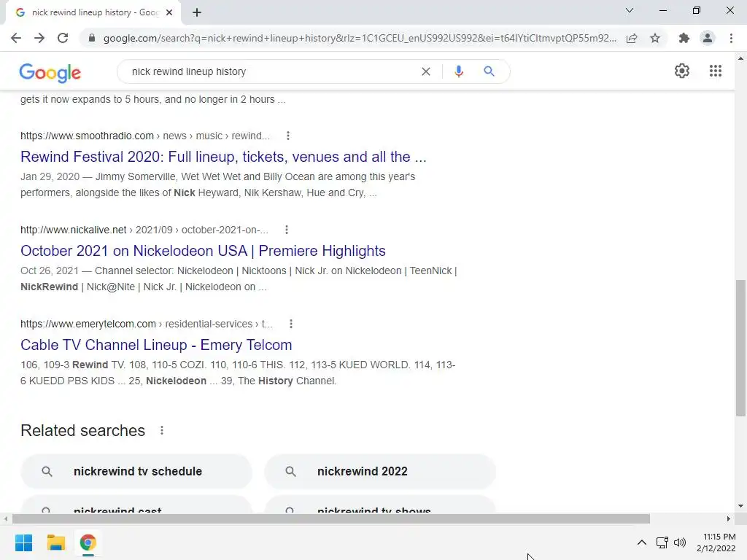Open the nickalive.net URL breadcrumb
This screenshot has height=560, width=747.
144,230
